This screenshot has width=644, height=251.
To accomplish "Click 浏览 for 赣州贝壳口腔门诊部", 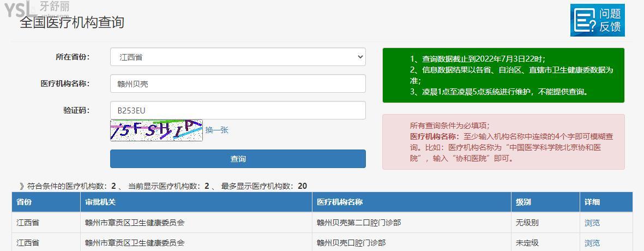I will pyautogui.click(x=592, y=243).
